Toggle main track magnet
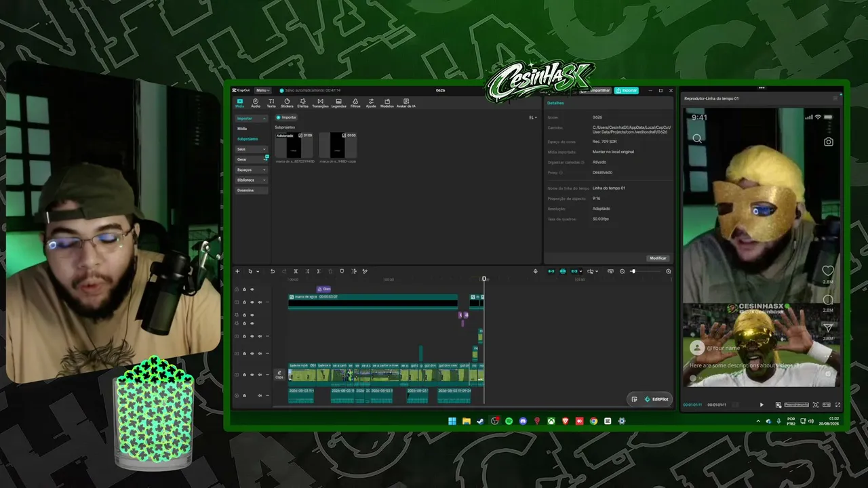 [x=551, y=271]
